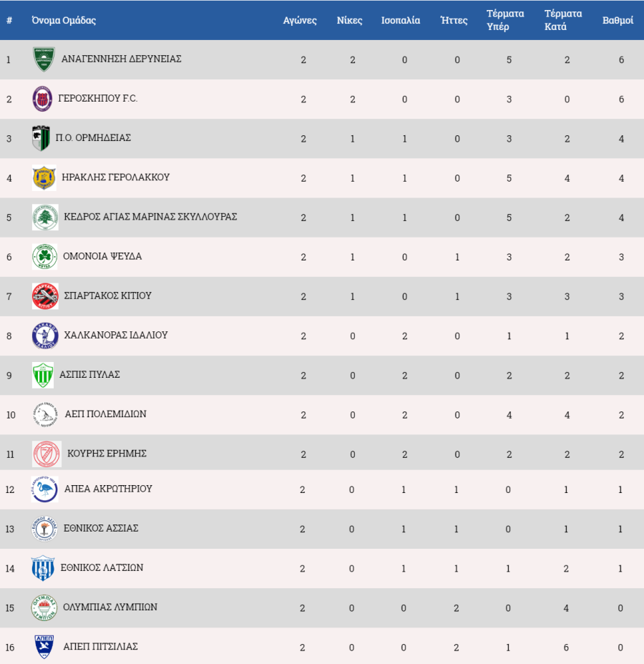Click the ΗΡΑΚΛΗΣ ΓΕΡΟΛΑΚΚΟΥ yellow crest

point(44,178)
